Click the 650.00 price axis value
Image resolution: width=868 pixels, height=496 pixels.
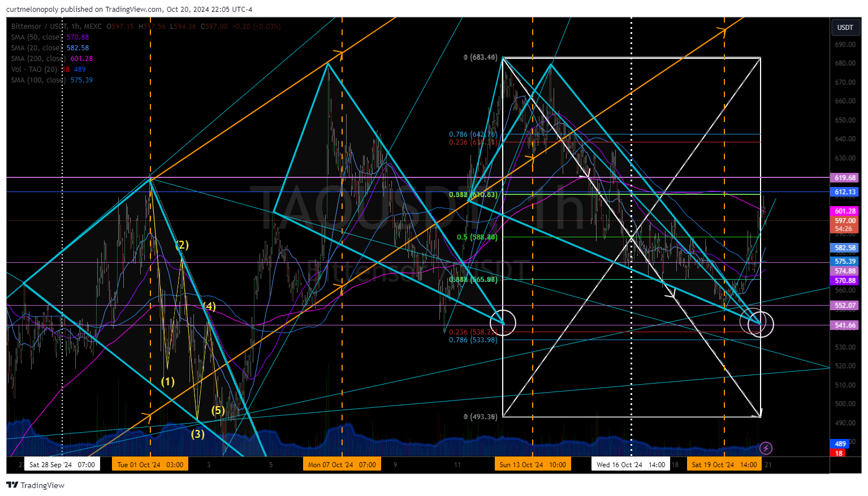coord(845,120)
